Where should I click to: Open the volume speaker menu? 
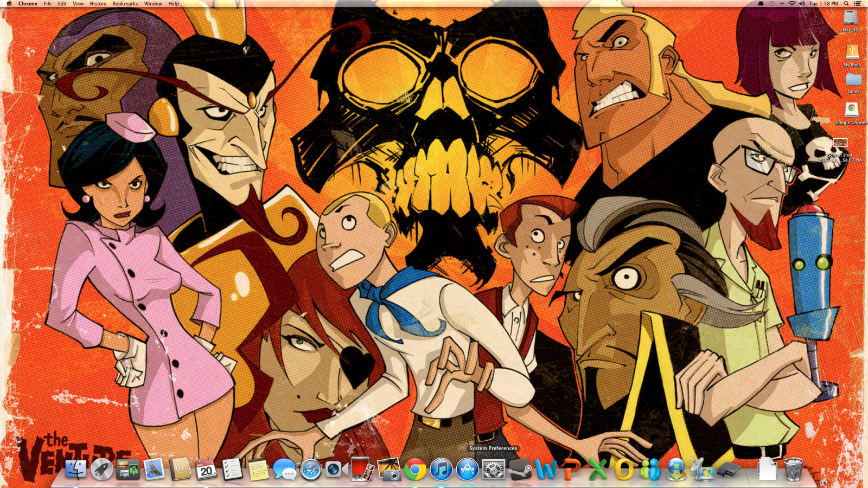click(802, 3)
